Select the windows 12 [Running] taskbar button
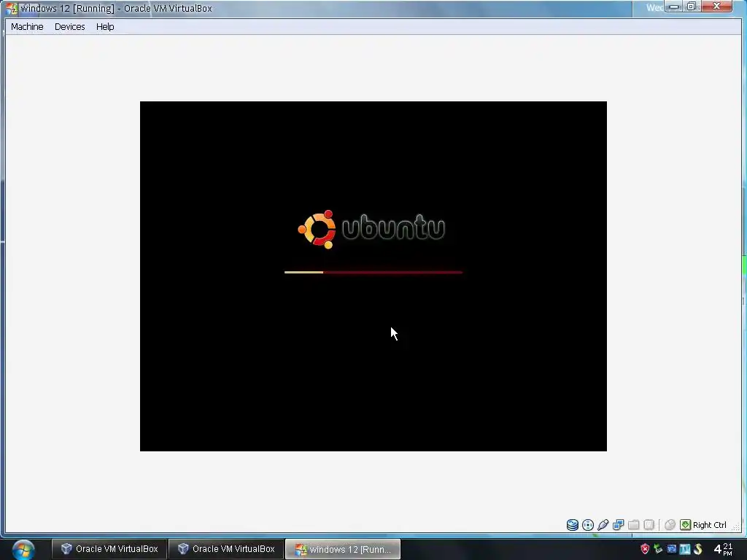Image resolution: width=747 pixels, height=560 pixels. tap(343, 549)
